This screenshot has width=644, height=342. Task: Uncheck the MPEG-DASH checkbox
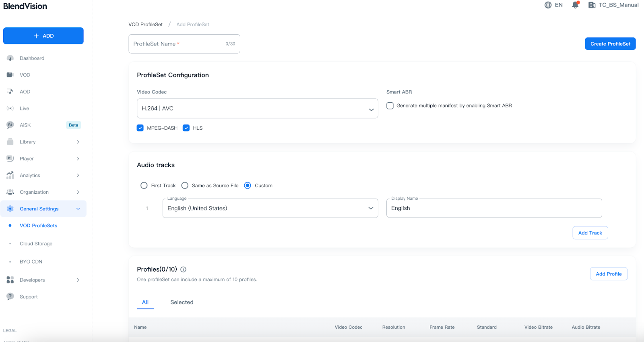click(x=140, y=128)
